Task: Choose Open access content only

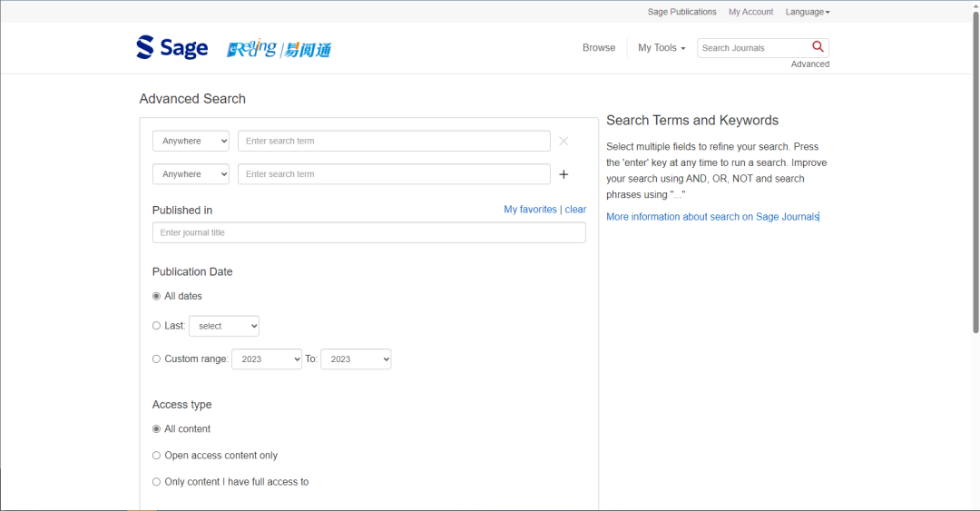Action: [x=156, y=456]
